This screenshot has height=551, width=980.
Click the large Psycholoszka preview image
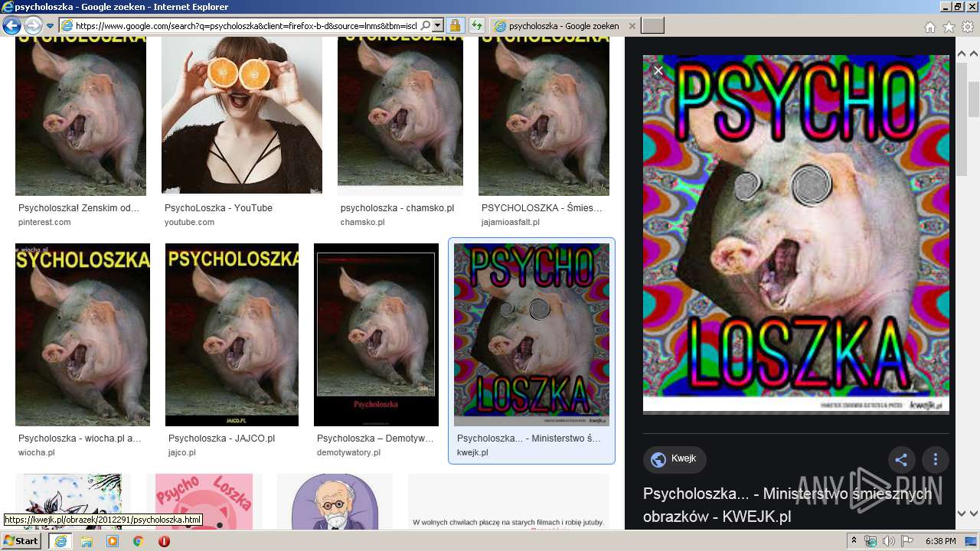coord(796,234)
